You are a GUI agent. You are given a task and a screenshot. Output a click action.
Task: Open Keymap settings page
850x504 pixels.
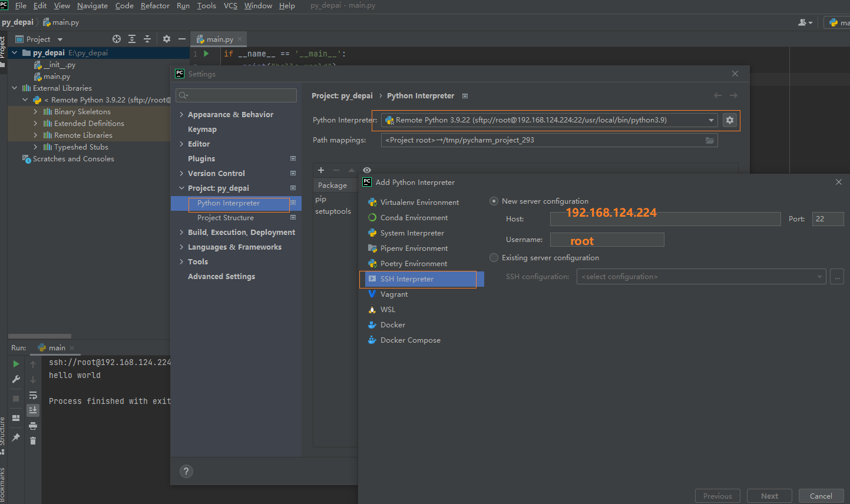[202, 130]
